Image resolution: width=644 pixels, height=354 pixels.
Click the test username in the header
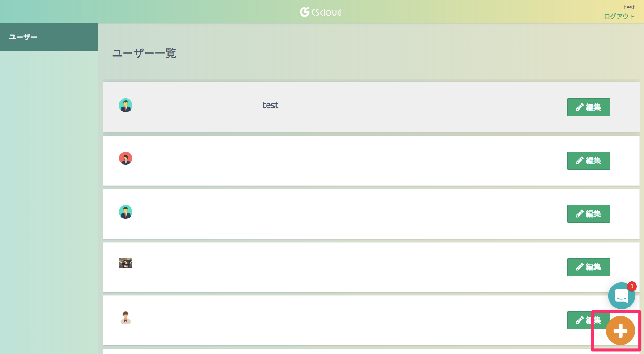(x=629, y=7)
